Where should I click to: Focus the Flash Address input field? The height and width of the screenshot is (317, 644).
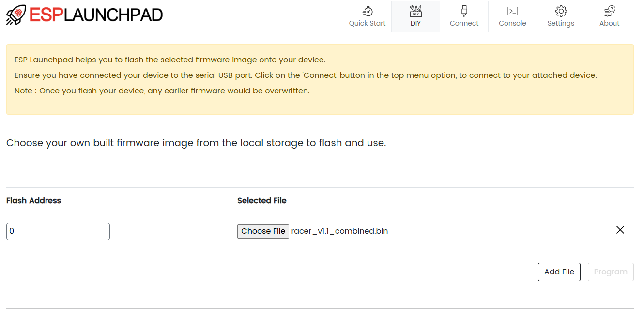click(x=58, y=231)
